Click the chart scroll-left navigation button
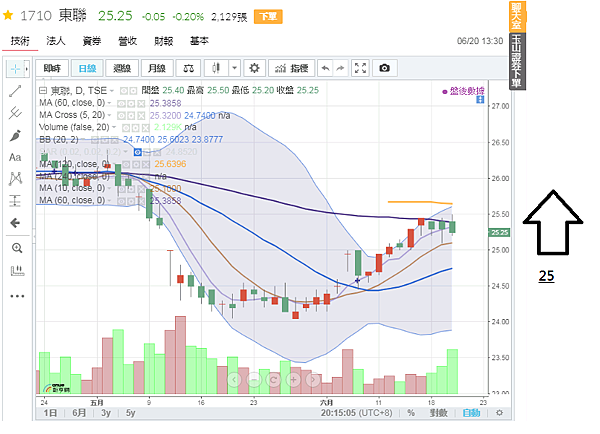This screenshot has width=600, height=434. tap(234, 380)
